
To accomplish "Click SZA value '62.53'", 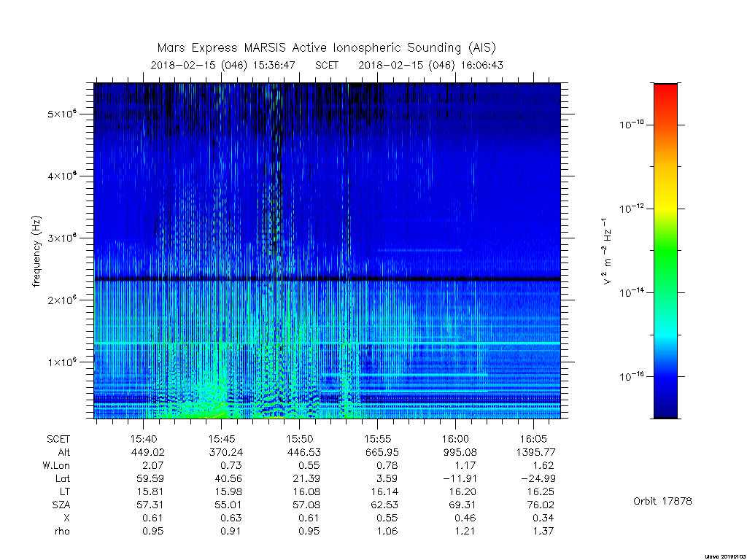I will 384,505.
